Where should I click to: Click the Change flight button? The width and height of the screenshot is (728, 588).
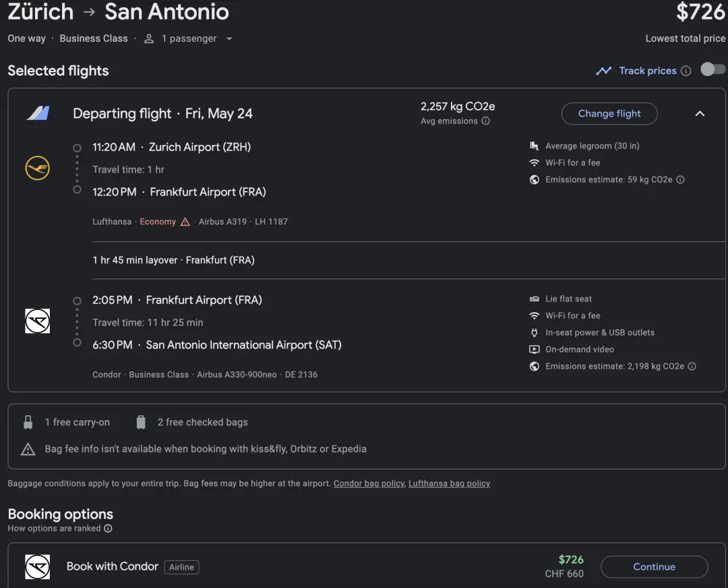(609, 113)
